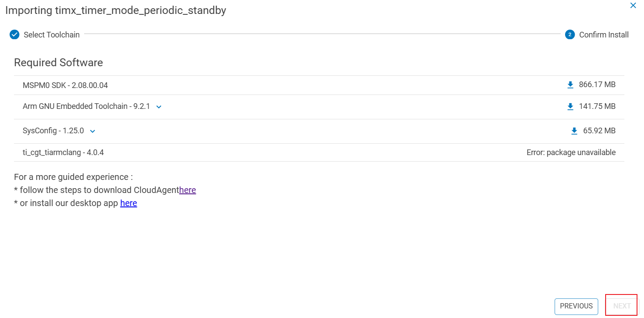Click the Importing timx_timer_mode_periodic_standby title
Image resolution: width=644 pixels, height=318 pixels.
coord(116,10)
